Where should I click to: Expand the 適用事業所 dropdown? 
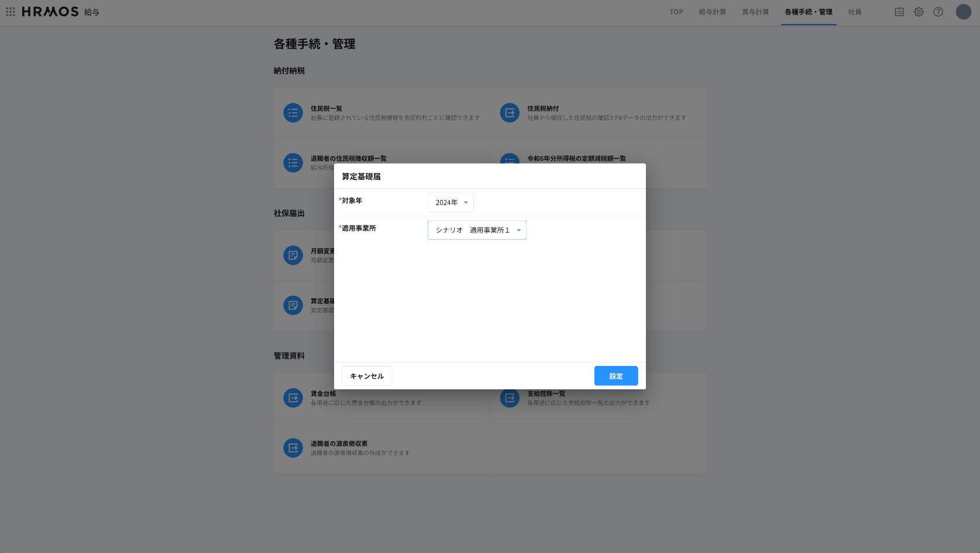click(477, 230)
